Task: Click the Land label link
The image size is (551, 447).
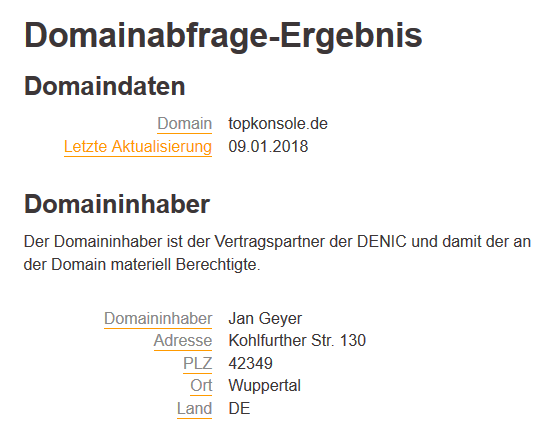Action: (194, 408)
